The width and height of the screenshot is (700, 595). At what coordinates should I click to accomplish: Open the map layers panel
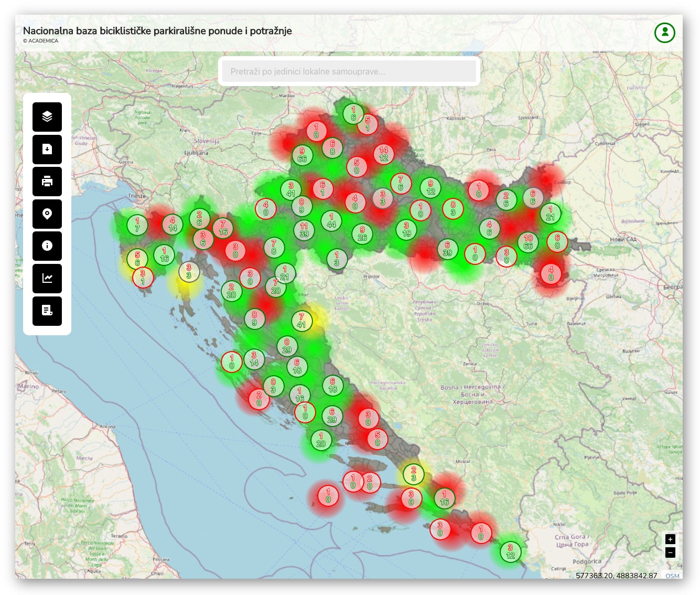(x=47, y=116)
